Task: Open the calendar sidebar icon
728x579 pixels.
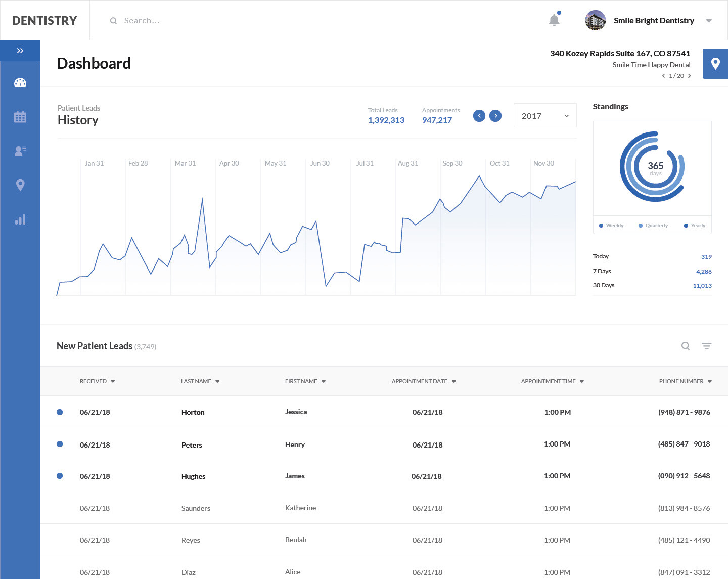Action: pyautogui.click(x=20, y=117)
